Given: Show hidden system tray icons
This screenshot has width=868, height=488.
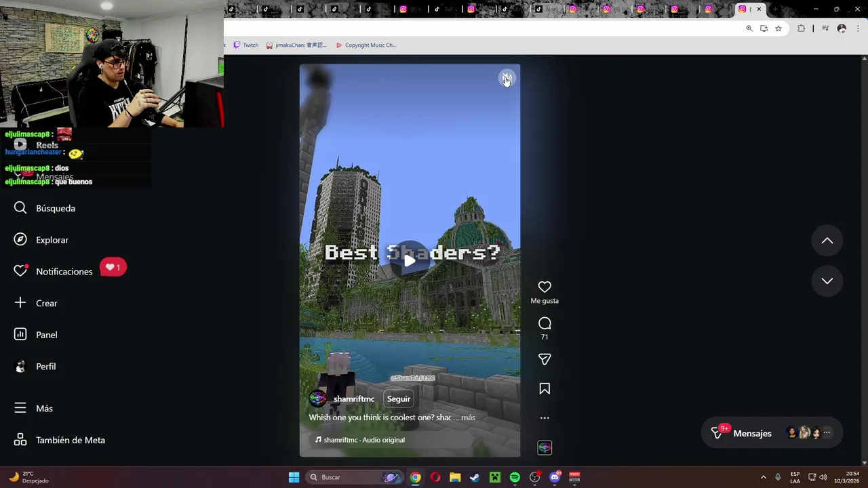Looking at the screenshot, I should pos(763,477).
